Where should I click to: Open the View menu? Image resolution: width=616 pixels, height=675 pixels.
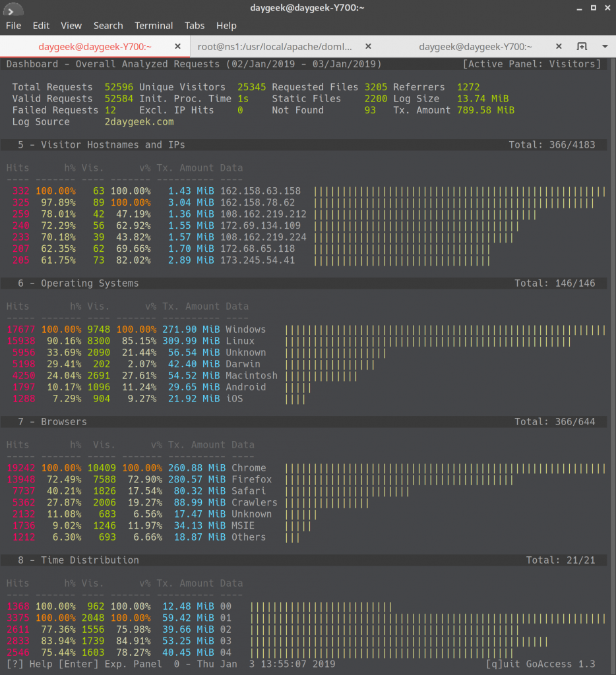point(71,26)
